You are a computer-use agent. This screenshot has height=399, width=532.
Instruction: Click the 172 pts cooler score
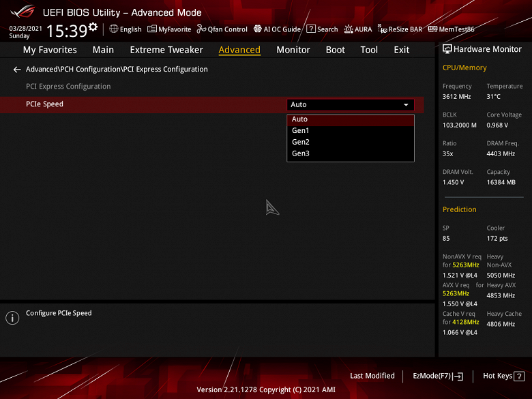coord(497,239)
